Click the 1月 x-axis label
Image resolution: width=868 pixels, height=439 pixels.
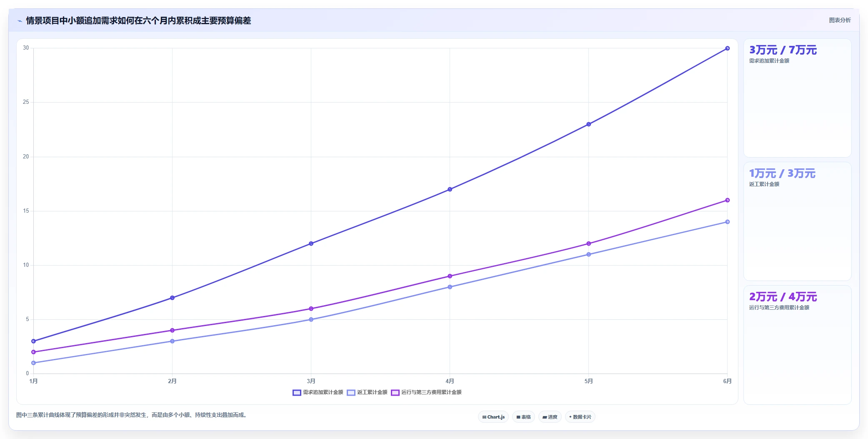33,381
